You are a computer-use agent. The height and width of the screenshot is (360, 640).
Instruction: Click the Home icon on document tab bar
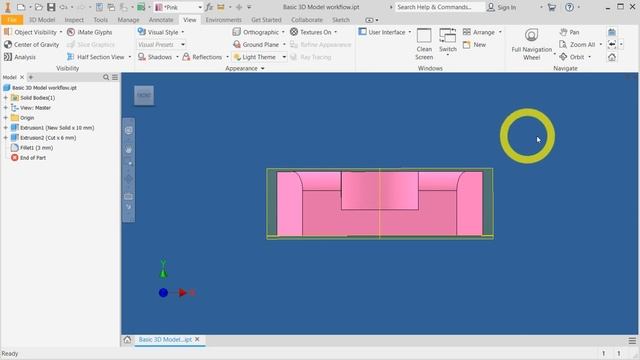127,340
